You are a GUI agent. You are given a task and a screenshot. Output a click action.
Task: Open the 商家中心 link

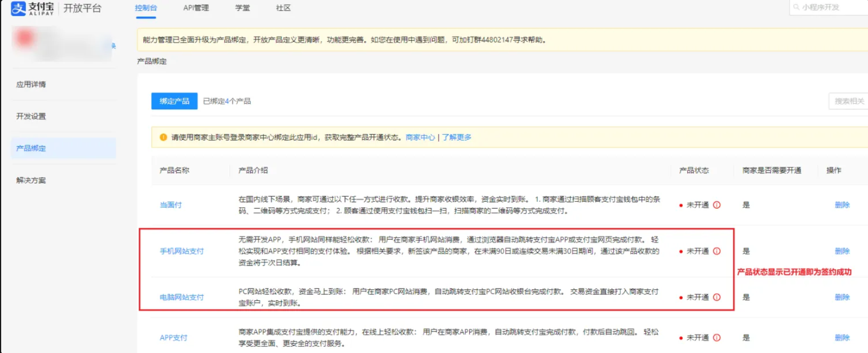(420, 137)
